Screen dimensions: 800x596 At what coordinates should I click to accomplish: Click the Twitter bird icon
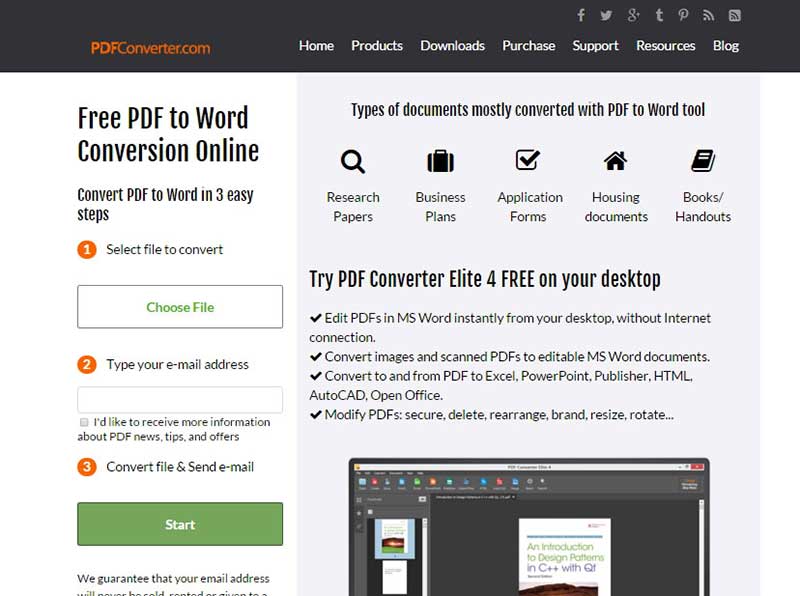(607, 15)
